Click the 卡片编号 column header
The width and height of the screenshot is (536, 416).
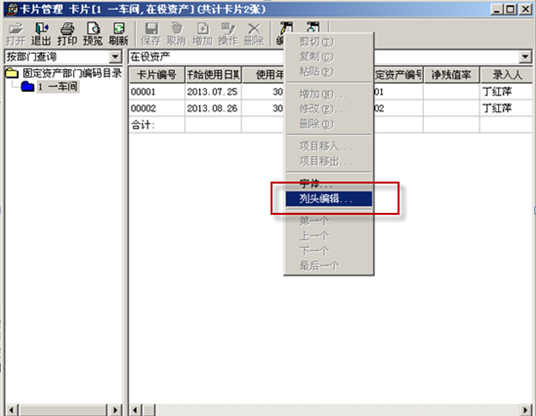click(x=157, y=75)
